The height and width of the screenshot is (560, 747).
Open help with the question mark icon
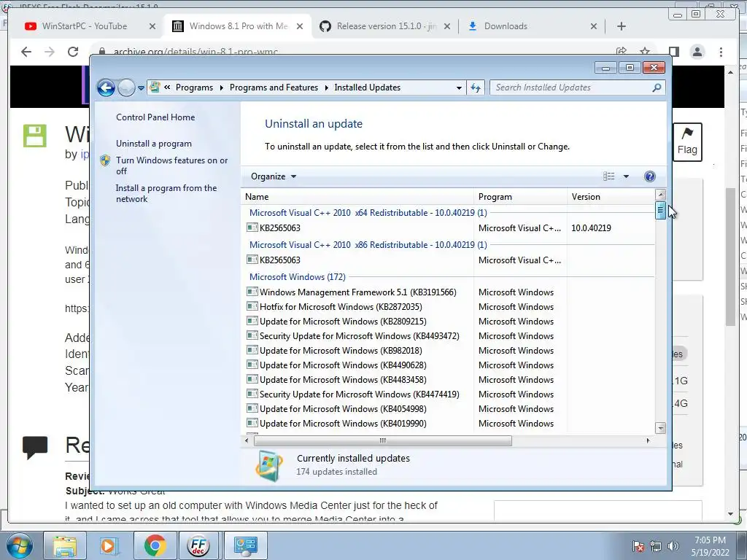click(649, 176)
